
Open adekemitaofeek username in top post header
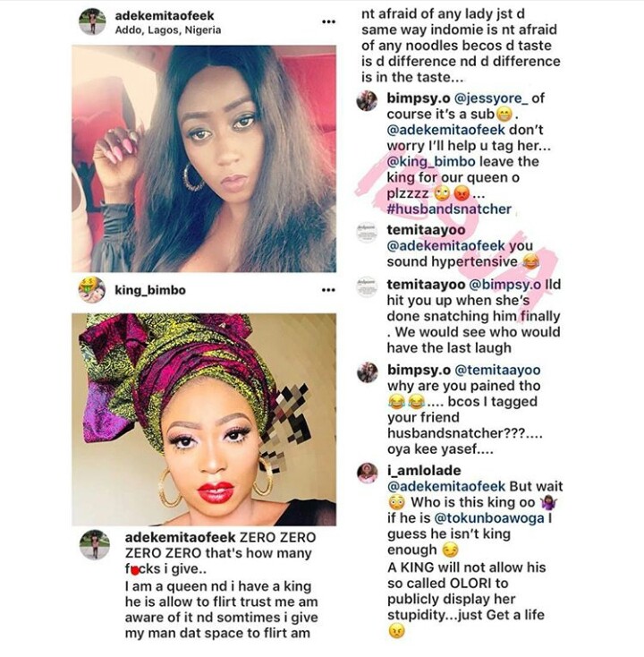coord(165,15)
